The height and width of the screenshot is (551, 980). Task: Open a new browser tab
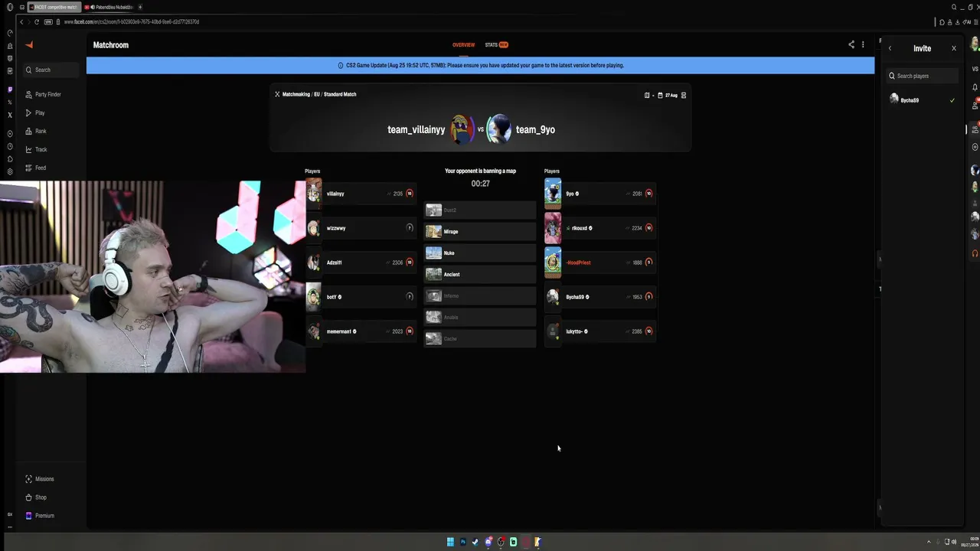point(140,7)
